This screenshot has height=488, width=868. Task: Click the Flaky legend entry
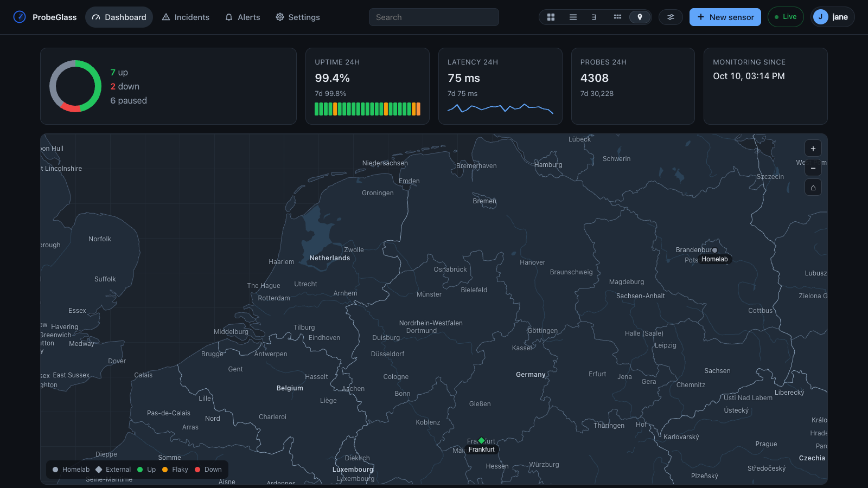point(175,470)
